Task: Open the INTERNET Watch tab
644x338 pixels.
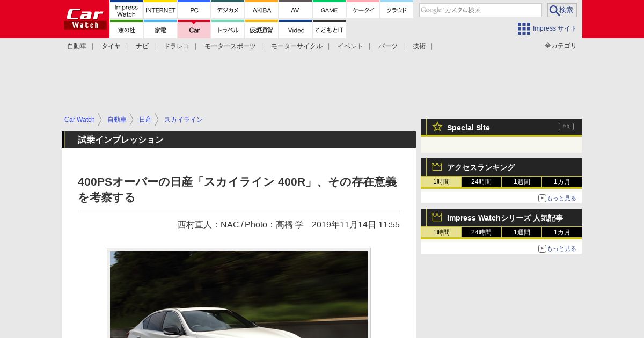Action: (x=160, y=10)
